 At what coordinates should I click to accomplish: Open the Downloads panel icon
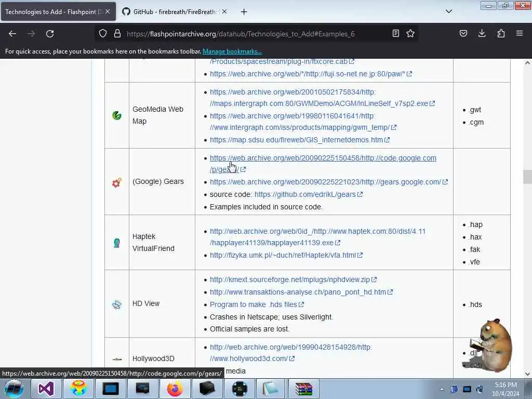coord(482,34)
